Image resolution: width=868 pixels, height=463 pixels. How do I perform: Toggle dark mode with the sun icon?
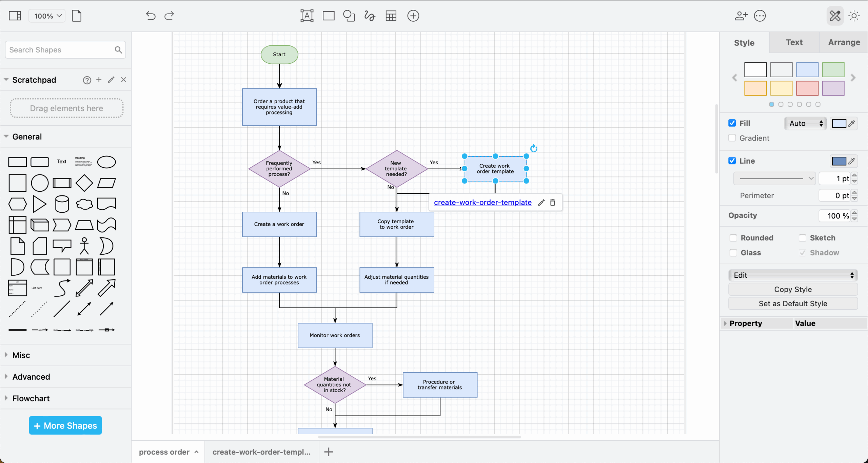pyautogui.click(x=854, y=16)
